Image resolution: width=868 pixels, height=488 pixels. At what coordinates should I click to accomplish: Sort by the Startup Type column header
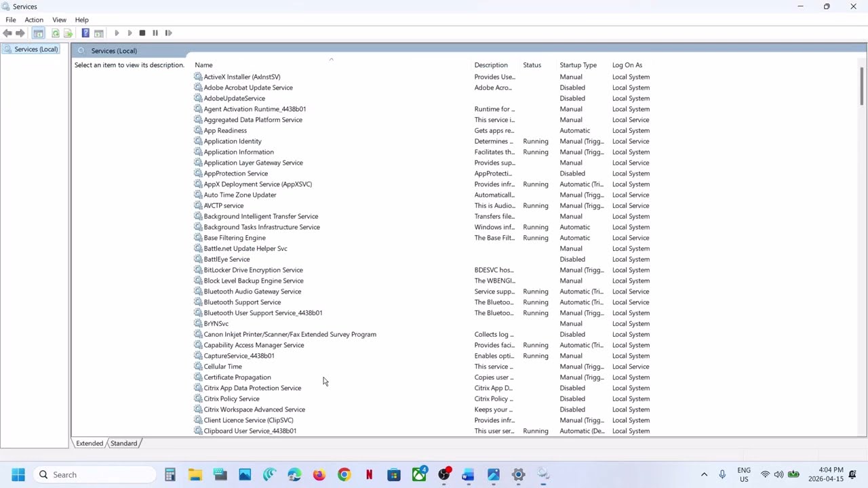point(578,65)
